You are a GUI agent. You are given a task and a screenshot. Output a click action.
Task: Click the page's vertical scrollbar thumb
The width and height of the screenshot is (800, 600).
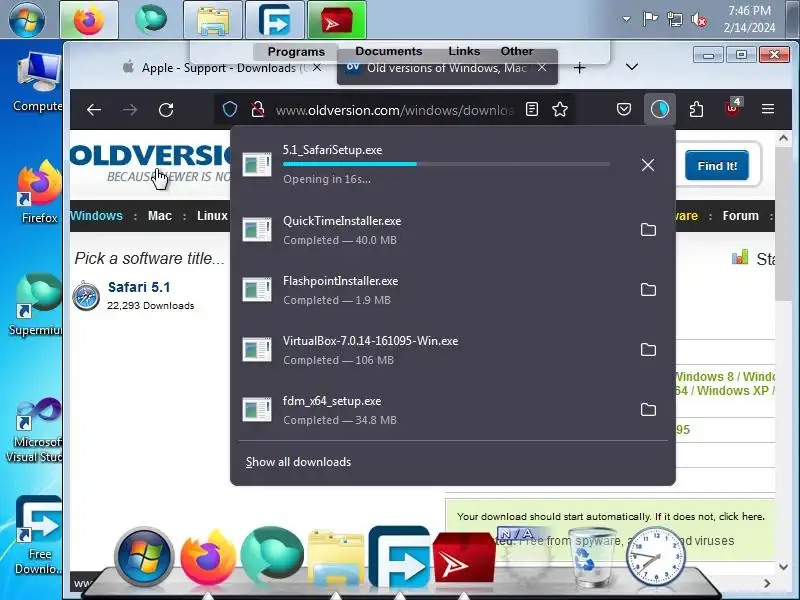783,224
